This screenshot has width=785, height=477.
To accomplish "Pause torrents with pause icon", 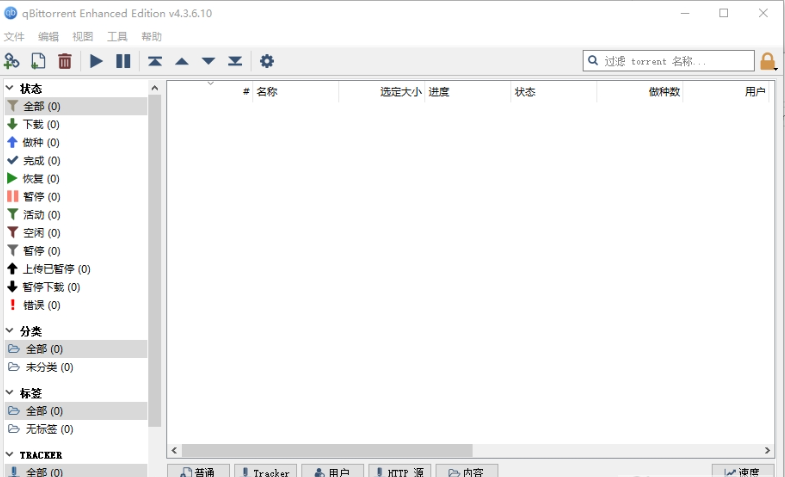I will coord(123,61).
